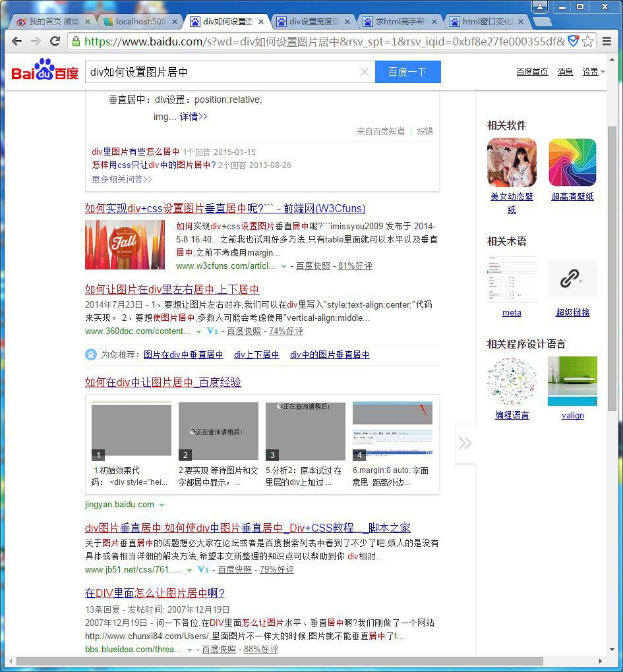
Task: Click the user profile icon in title bar
Action: coord(540,7)
